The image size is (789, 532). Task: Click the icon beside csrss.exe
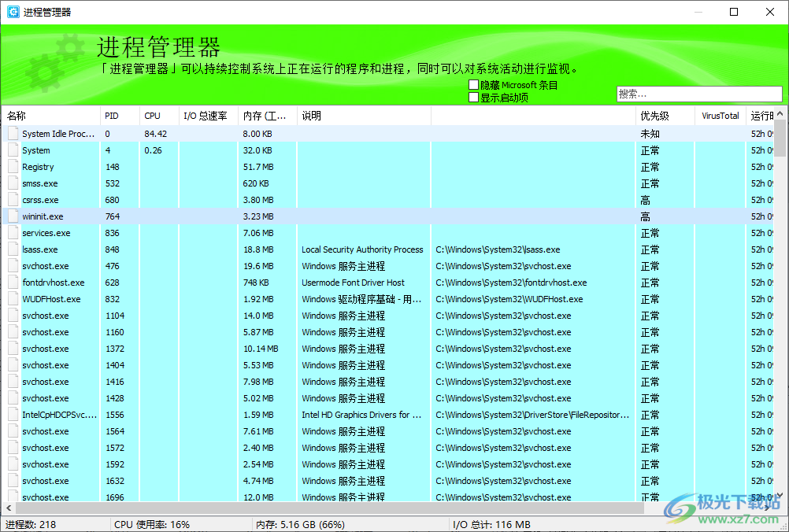[13, 200]
